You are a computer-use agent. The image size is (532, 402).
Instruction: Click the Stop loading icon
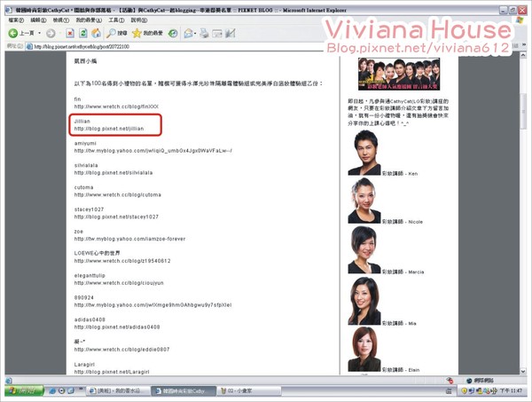(x=70, y=33)
